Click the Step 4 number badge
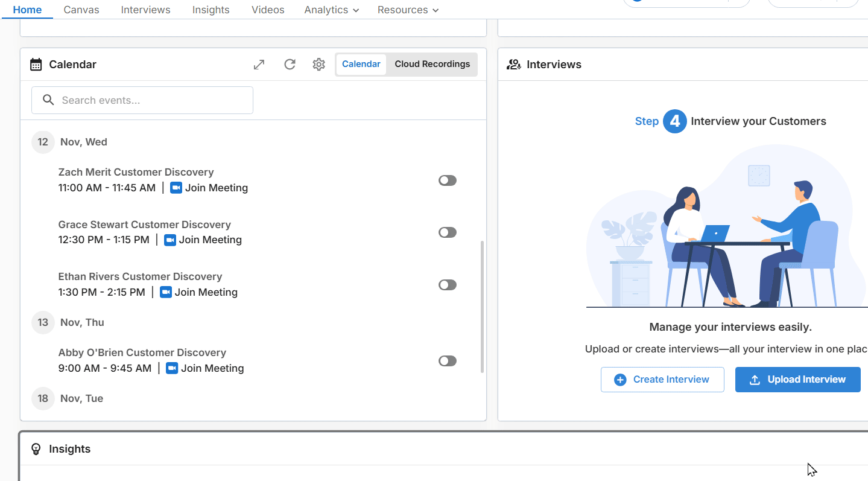The width and height of the screenshot is (868, 481). click(x=675, y=121)
